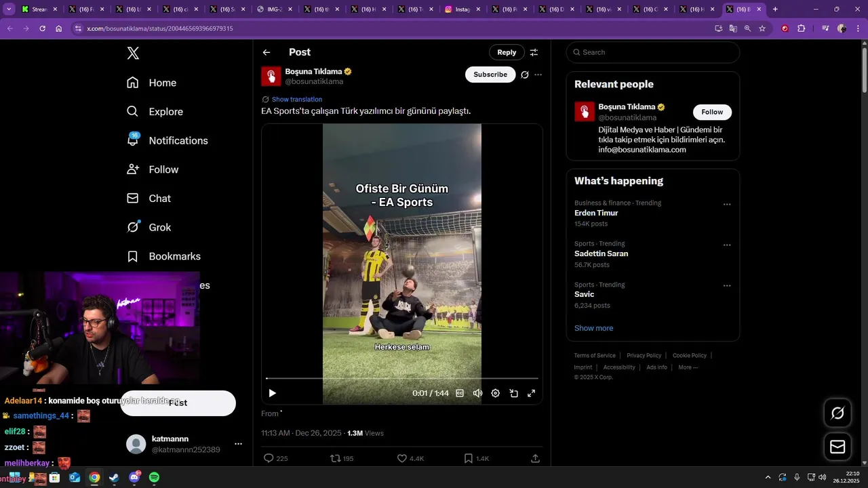This screenshot has width=868, height=488.
Task: Go back with the Post arrow
Action: click(267, 52)
